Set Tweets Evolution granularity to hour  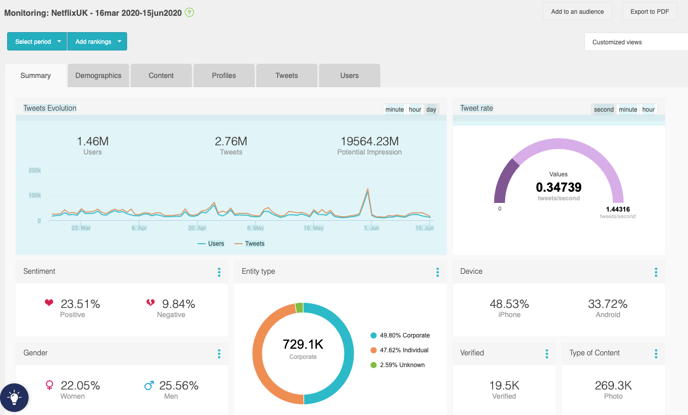(415, 109)
